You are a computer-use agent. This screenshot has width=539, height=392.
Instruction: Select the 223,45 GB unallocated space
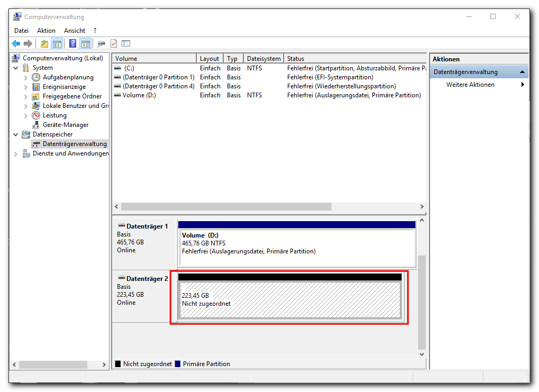point(290,299)
